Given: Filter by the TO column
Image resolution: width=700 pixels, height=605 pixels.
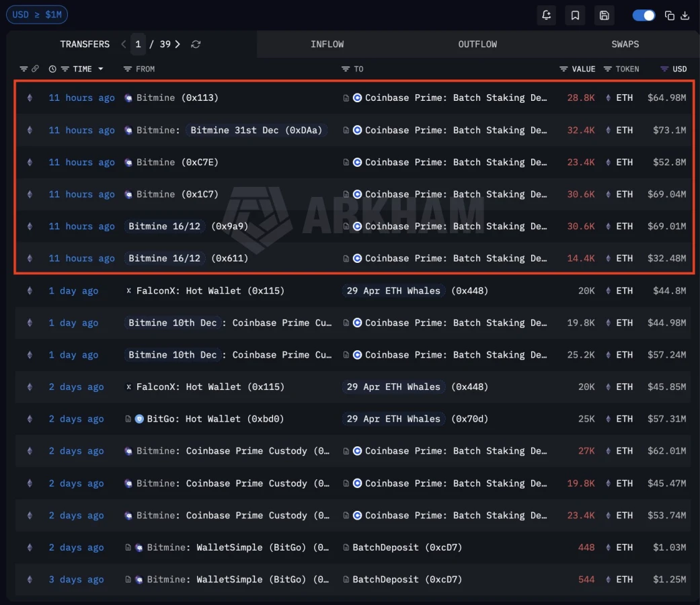Looking at the screenshot, I should [345, 69].
